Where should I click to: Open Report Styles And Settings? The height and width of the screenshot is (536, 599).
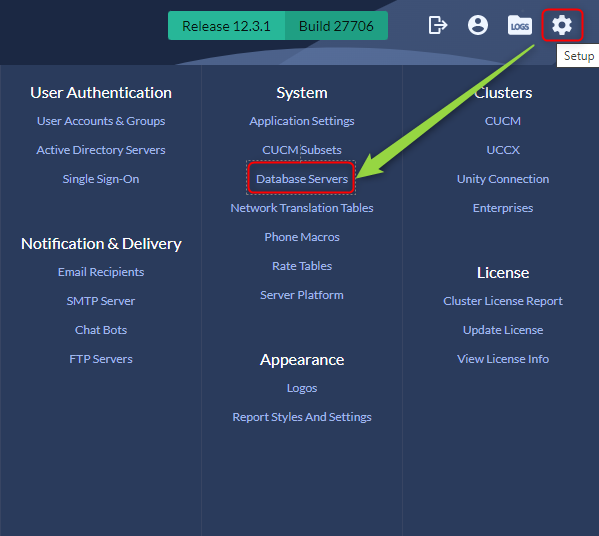(302, 417)
